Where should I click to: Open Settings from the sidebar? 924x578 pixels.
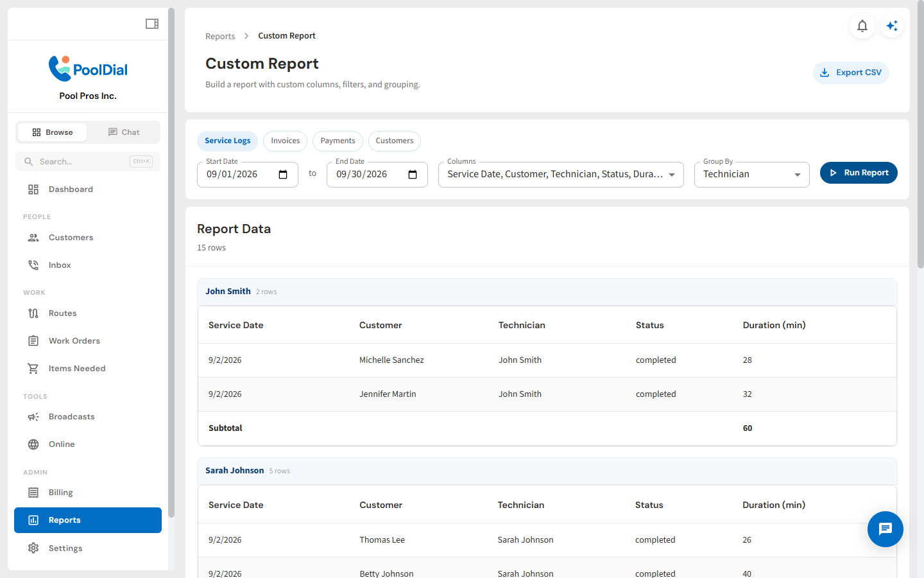coord(88,548)
